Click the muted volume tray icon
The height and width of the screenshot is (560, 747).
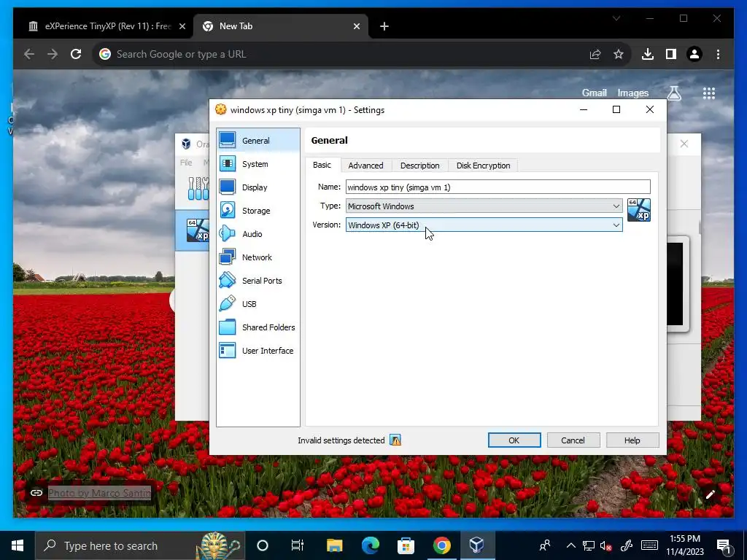[x=606, y=545]
